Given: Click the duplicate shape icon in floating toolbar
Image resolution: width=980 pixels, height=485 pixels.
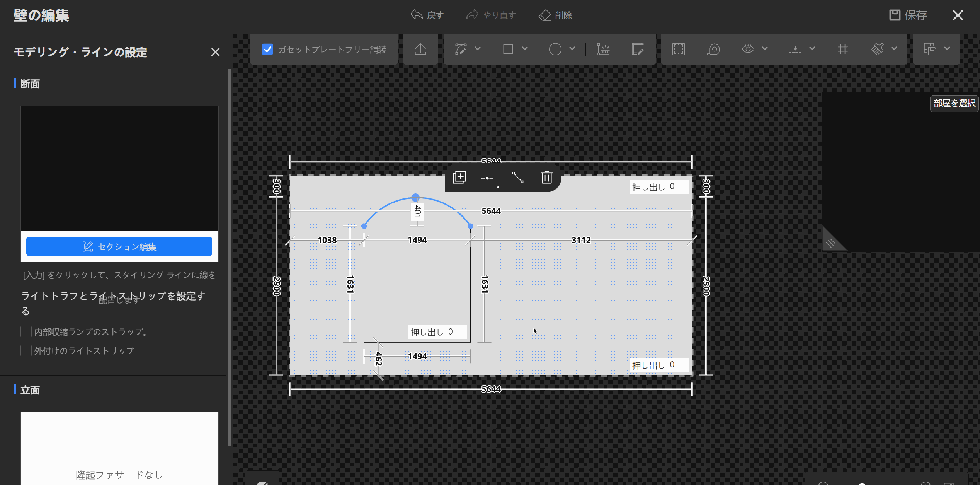Looking at the screenshot, I should click(459, 178).
